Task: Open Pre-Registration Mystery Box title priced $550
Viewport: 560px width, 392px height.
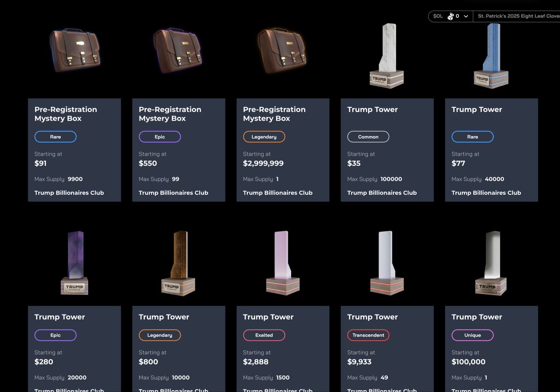Action: [170, 114]
